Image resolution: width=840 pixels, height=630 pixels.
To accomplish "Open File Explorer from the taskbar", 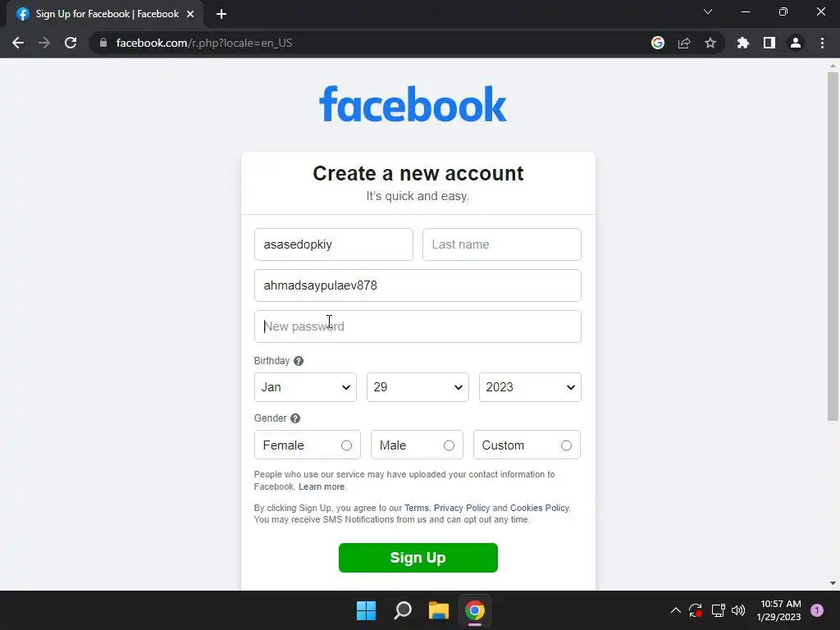I will (x=439, y=610).
